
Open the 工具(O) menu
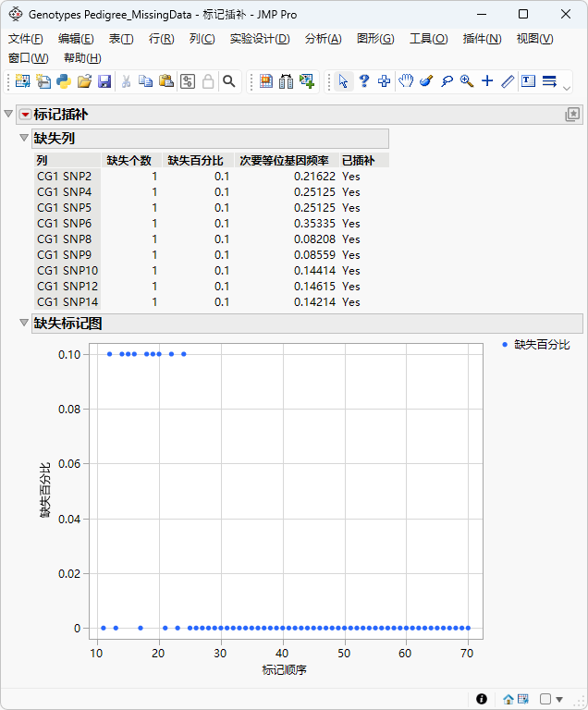[429, 39]
